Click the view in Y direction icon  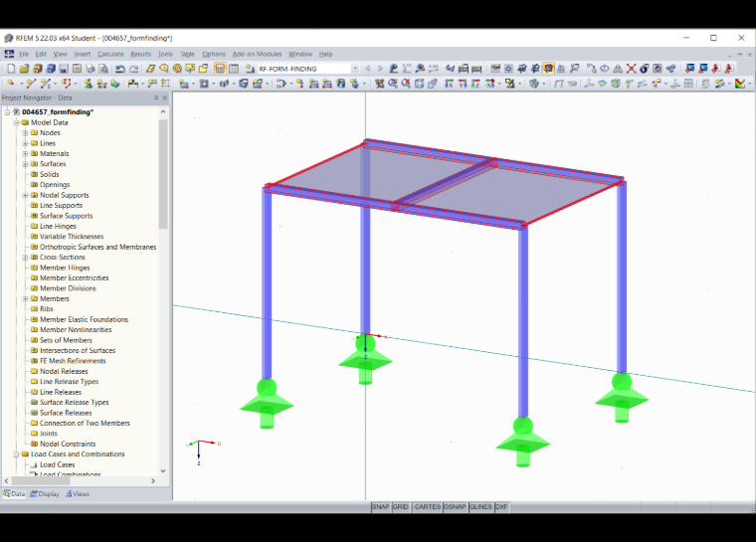tap(463, 84)
